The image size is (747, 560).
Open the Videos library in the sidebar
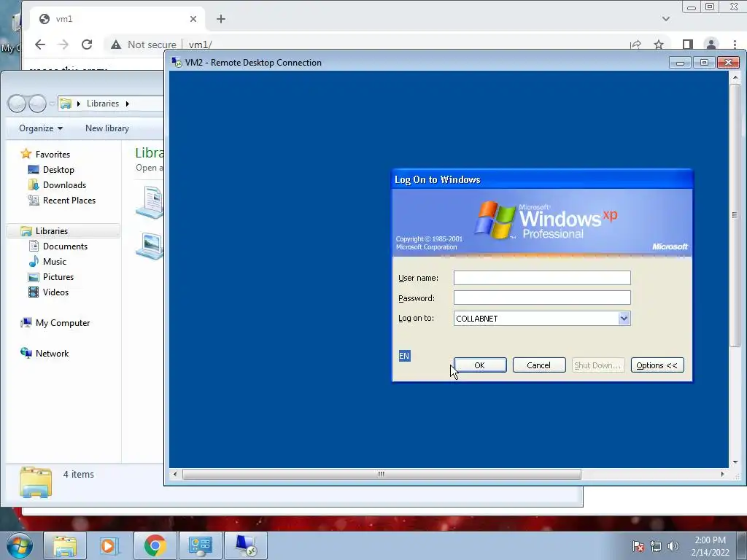[x=55, y=292]
